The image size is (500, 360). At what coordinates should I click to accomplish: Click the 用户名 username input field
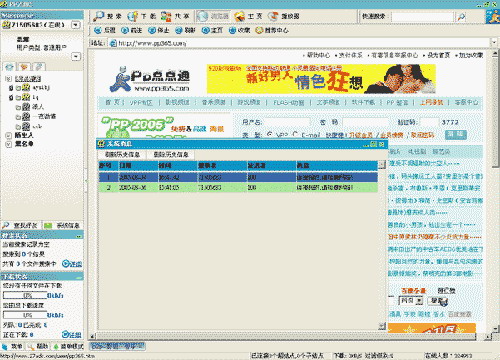click(287, 122)
